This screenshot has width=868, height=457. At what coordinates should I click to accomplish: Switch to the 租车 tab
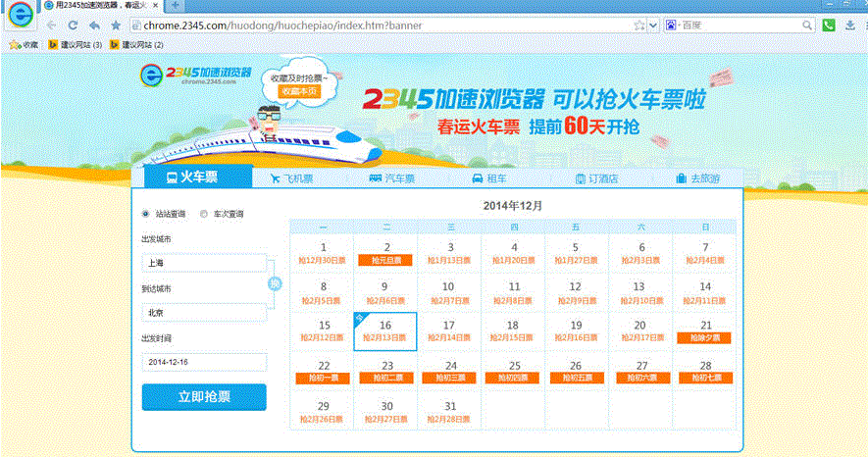pyautogui.click(x=489, y=178)
